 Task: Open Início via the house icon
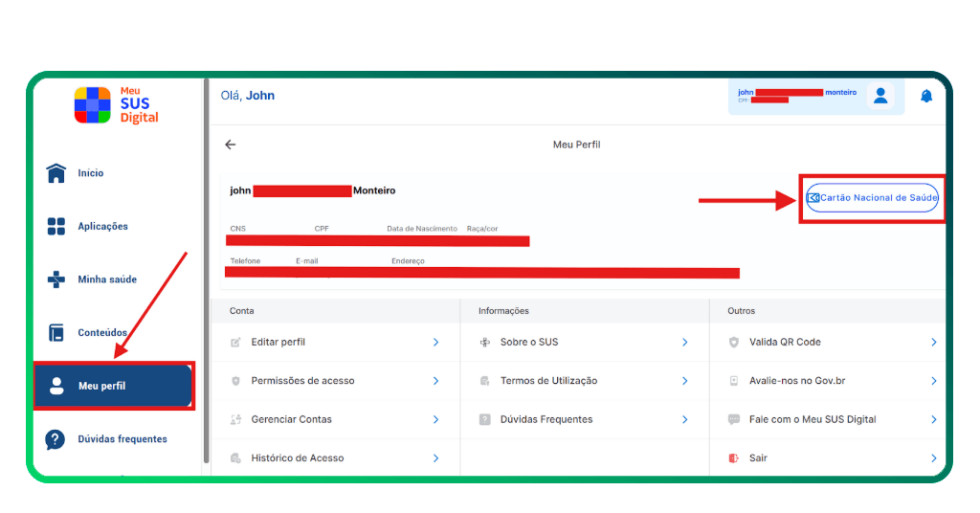(56, 173)
